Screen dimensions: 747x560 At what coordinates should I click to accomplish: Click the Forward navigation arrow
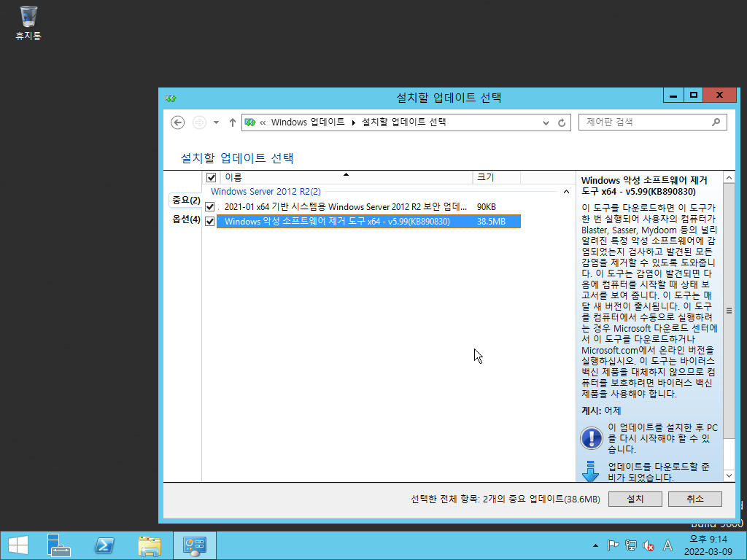pos(199,122)
